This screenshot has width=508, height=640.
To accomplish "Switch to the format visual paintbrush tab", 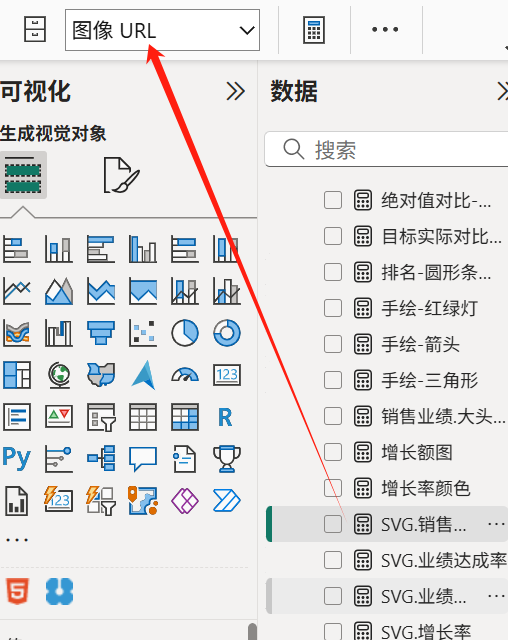I will pos(122,175).
